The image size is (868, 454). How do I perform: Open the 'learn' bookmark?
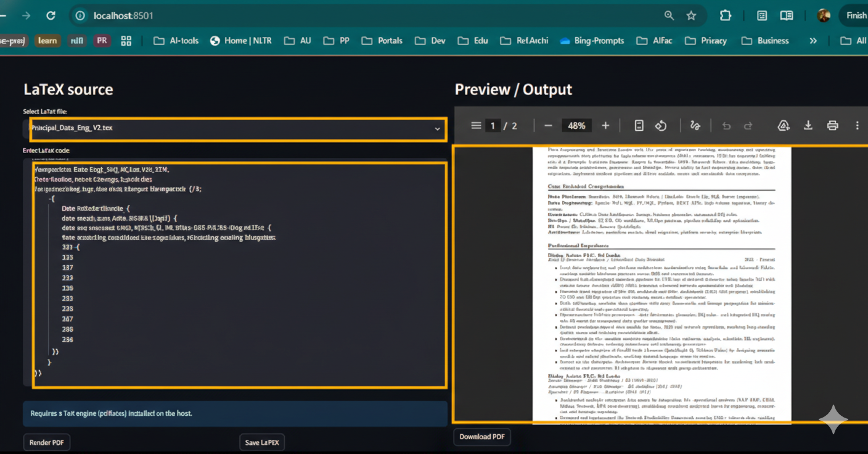(47, 41)
